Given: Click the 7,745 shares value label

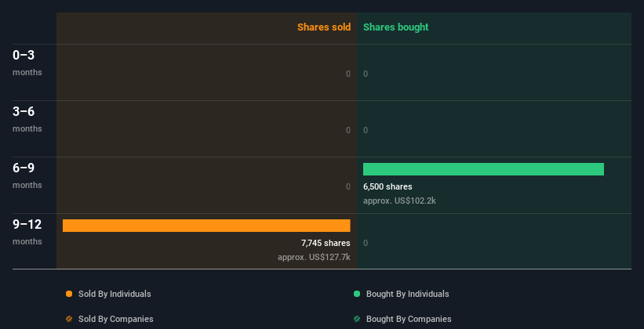Looking at the screenshot, I should click(x=326, y=243).
